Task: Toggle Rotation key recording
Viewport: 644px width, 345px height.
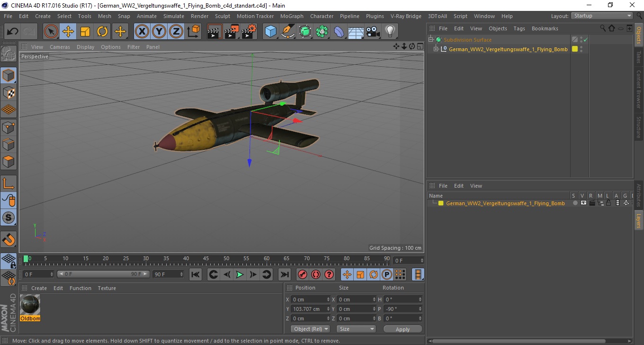Action: (374, 274)
